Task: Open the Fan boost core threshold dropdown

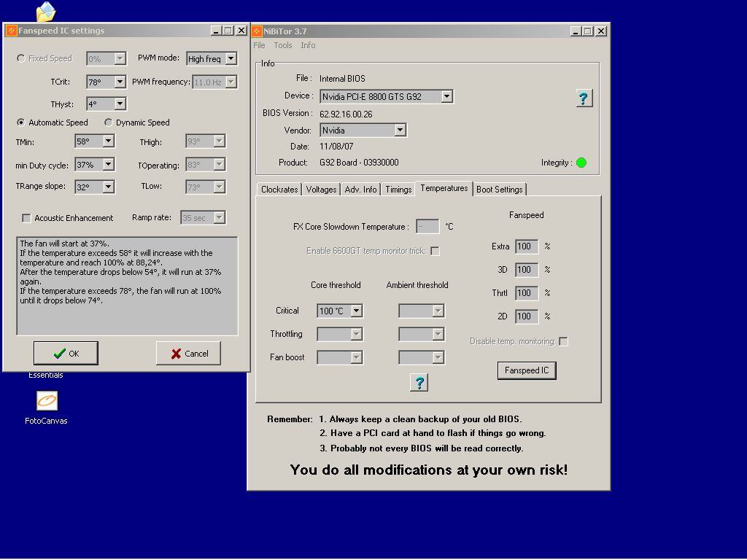Action: 356,357
